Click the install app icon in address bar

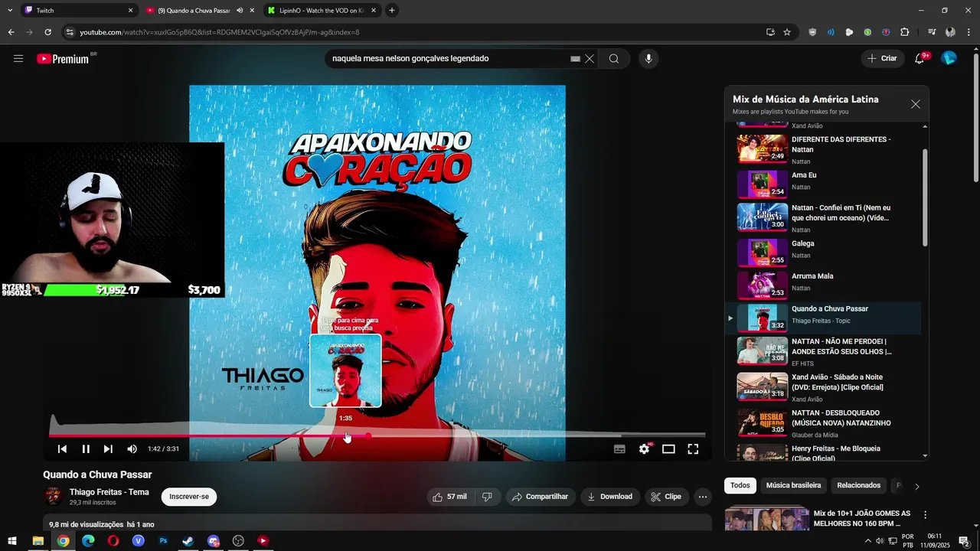(770, 32)
